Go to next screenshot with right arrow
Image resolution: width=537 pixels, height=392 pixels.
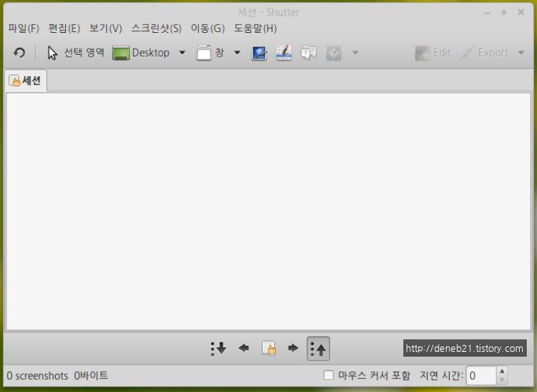(293, 348)
